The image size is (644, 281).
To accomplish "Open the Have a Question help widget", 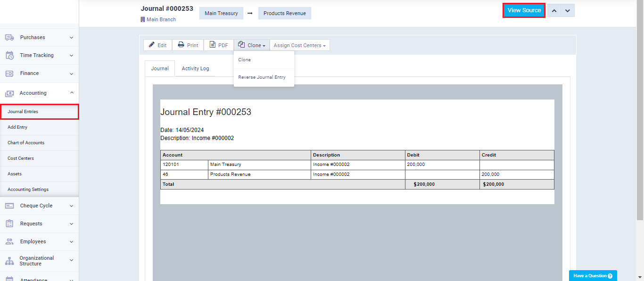I will click(x=593, y=276).
